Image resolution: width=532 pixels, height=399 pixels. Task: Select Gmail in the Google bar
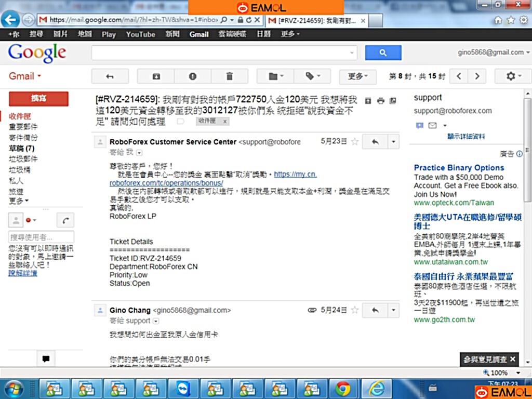pos(199,34)
